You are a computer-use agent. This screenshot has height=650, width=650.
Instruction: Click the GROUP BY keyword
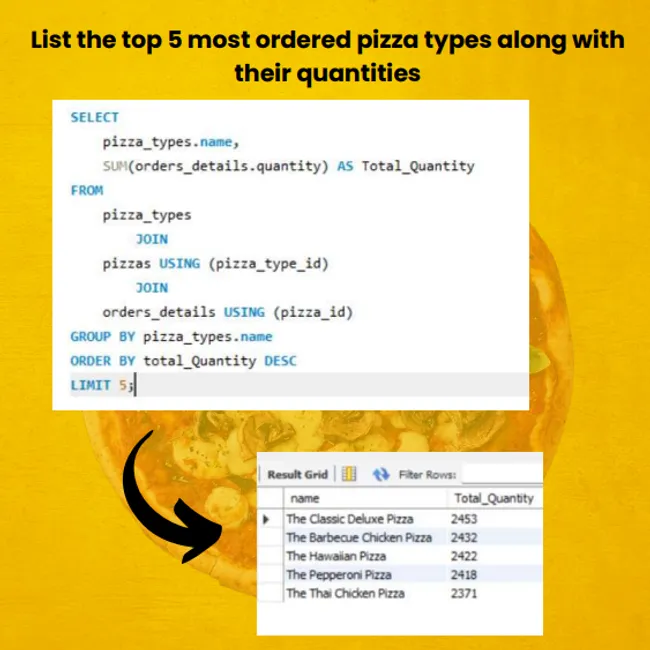point(103,337)
